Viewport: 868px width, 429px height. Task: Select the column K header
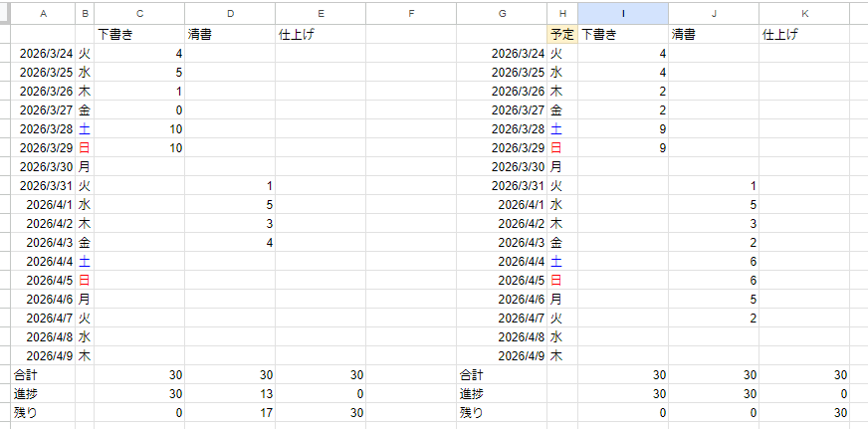pos(804,13)
